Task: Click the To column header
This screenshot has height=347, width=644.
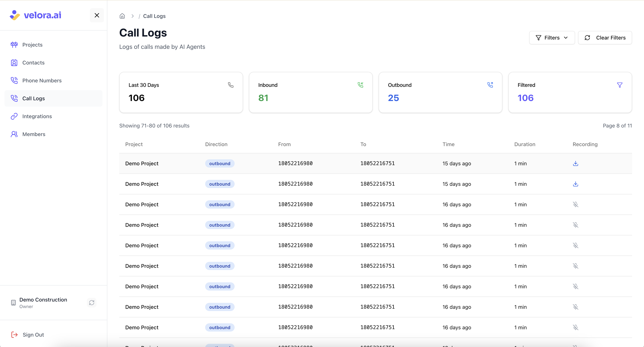Action: (x=363, y=144)
